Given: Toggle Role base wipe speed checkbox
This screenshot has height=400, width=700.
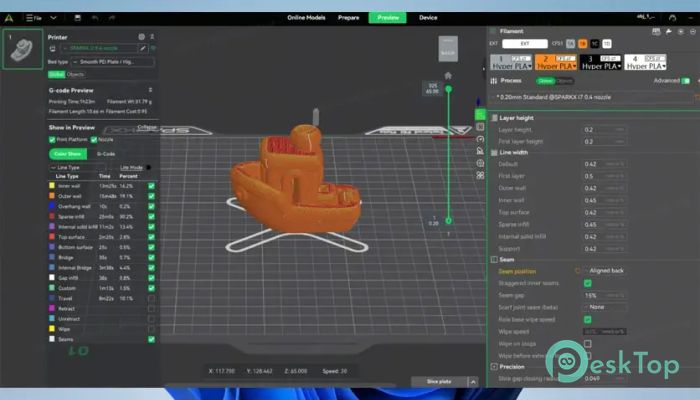Looking at the screenshot, I should (x=588, y=319).
